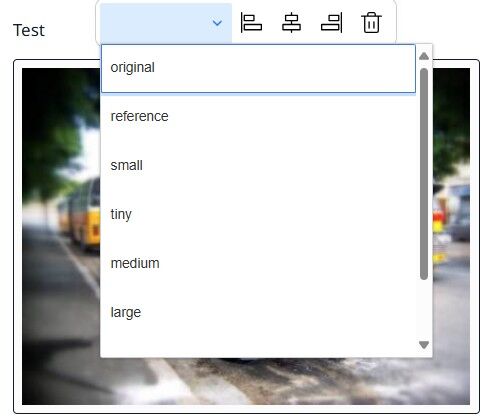Screen dimensions: 486x418
Task: Delete the image with trash icon
Action: (371, 23)
